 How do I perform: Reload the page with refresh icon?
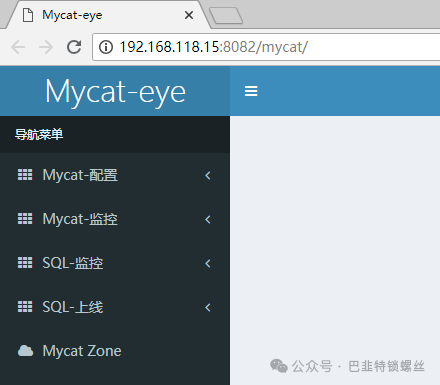(74, 47)
